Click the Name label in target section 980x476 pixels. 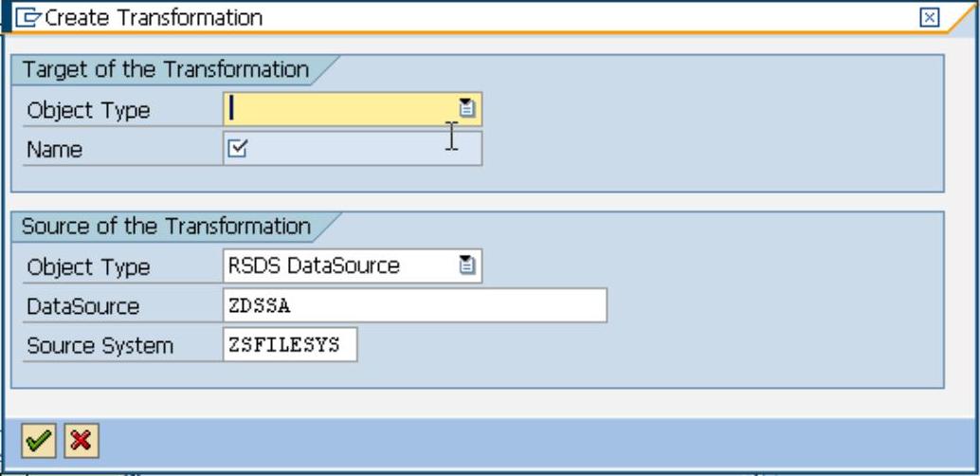click(x=55, y=150)
